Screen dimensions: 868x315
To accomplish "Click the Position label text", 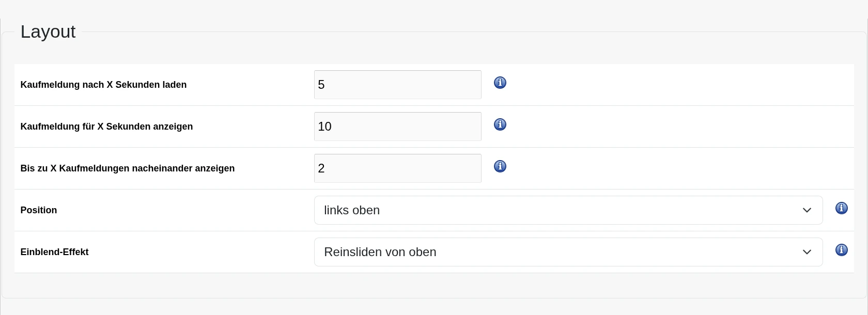I will click(x=39, y=210).
